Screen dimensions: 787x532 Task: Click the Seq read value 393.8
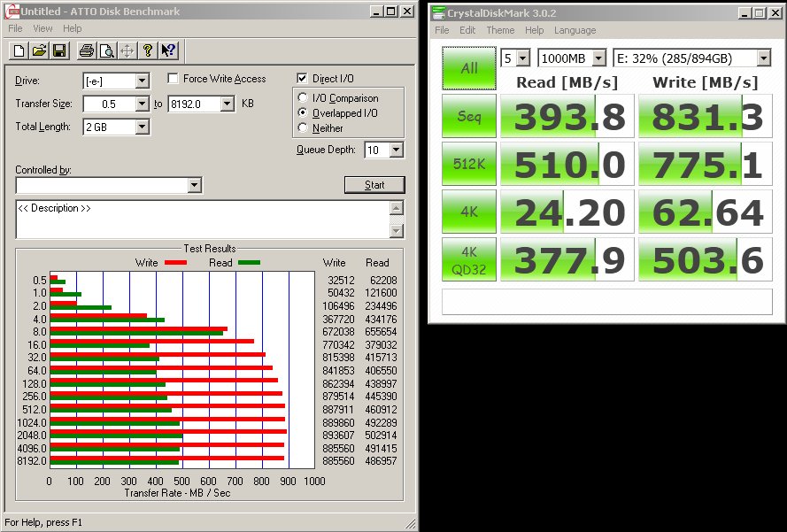[567, 117]
